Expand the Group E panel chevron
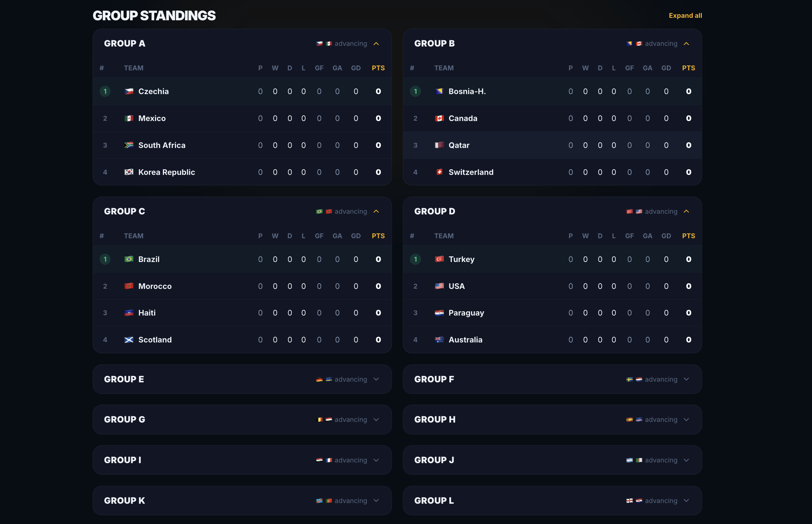The width and height of the screenshot is (812, 524). pos(376,379)
